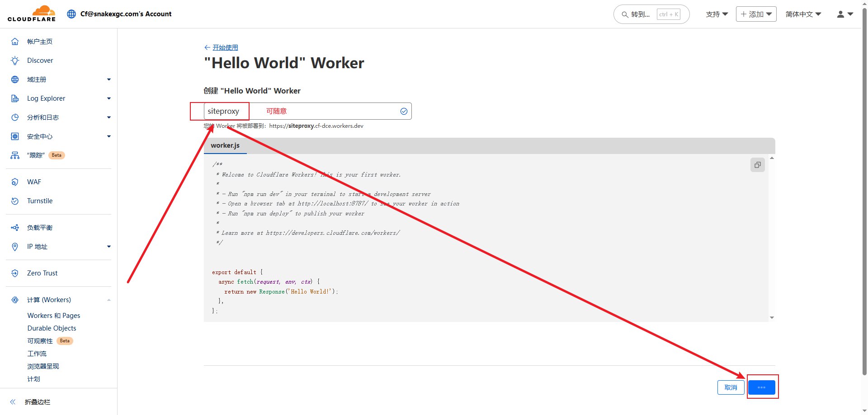The image size is (868, 415).
Task: Select the worker.js tab
Action: (x=225, y=145)
